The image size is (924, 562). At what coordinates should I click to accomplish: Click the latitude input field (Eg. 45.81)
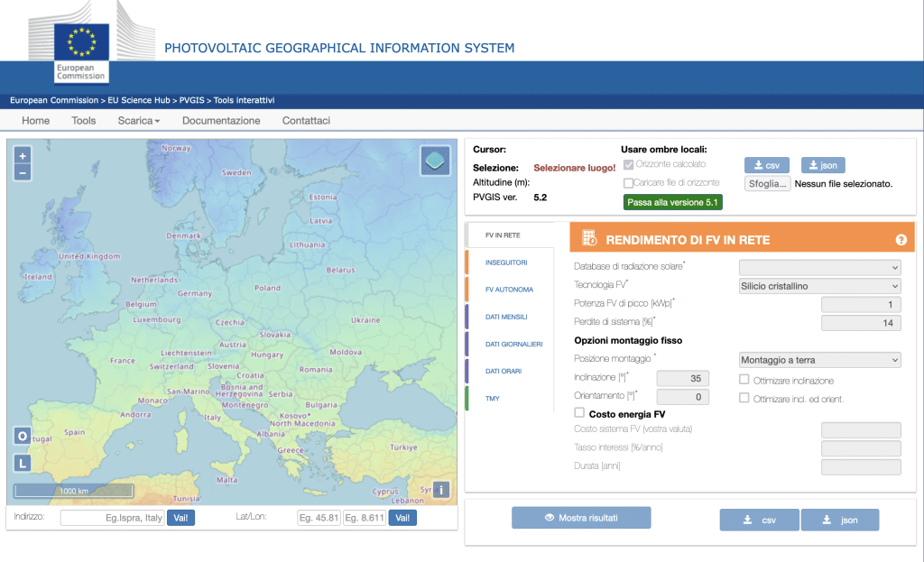click(x=319, y=518)
